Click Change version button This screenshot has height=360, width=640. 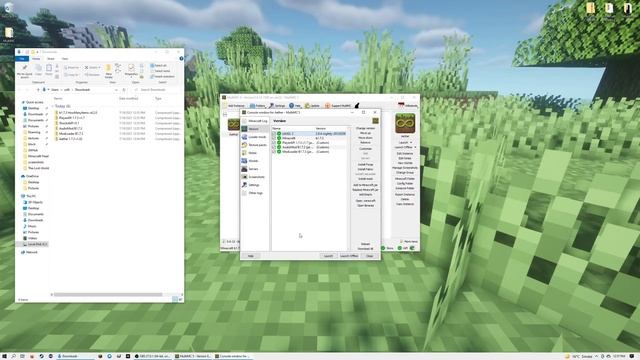[x=365, y=129]
